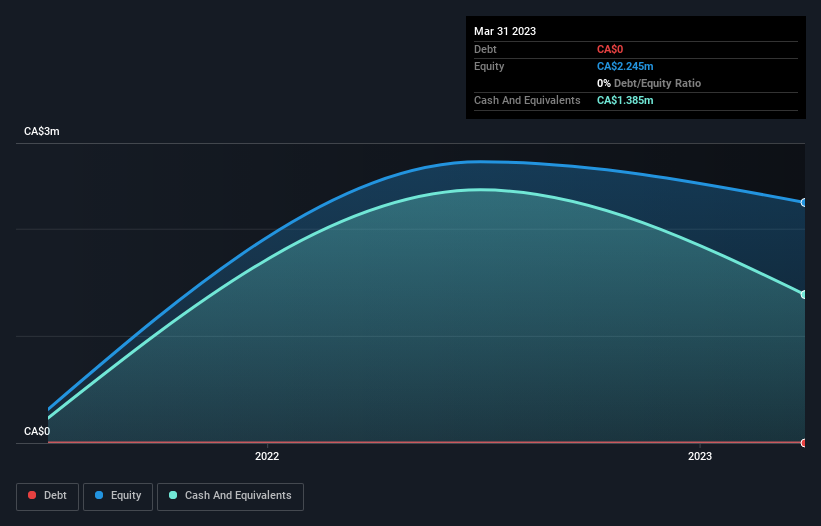Viewport: 821px width, 526px height.
Task: Click the CA$3m axis label
Action: coord(42,131)
